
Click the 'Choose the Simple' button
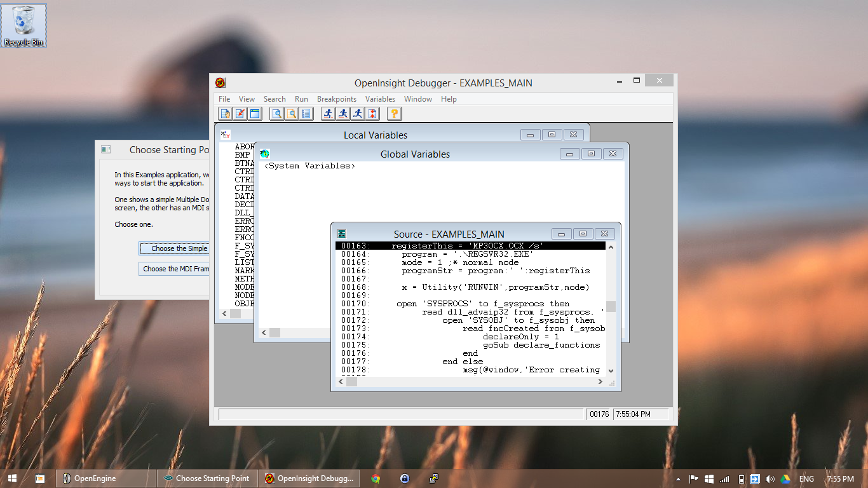pyautogui.click(x=175, y=248)
